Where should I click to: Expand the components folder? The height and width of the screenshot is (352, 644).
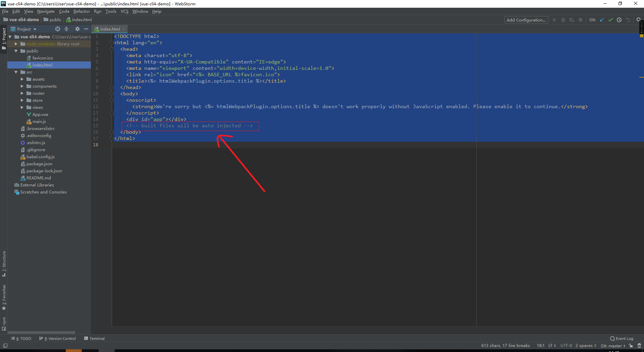[22, 86]
